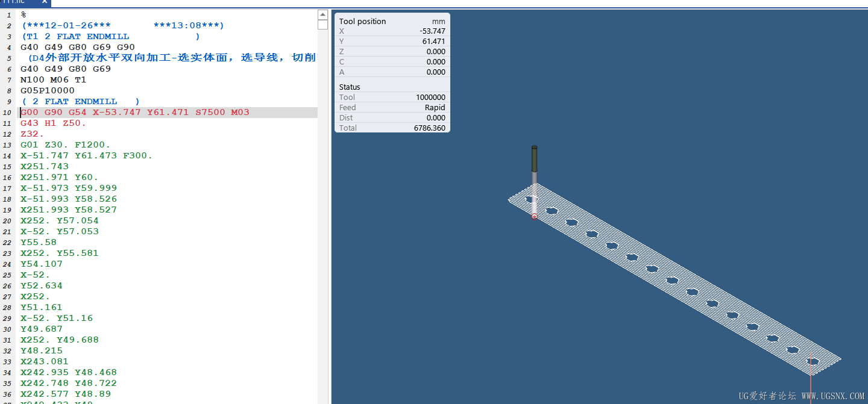Click the Tool position panel header
Screen dimensions: 868x404
362,21
